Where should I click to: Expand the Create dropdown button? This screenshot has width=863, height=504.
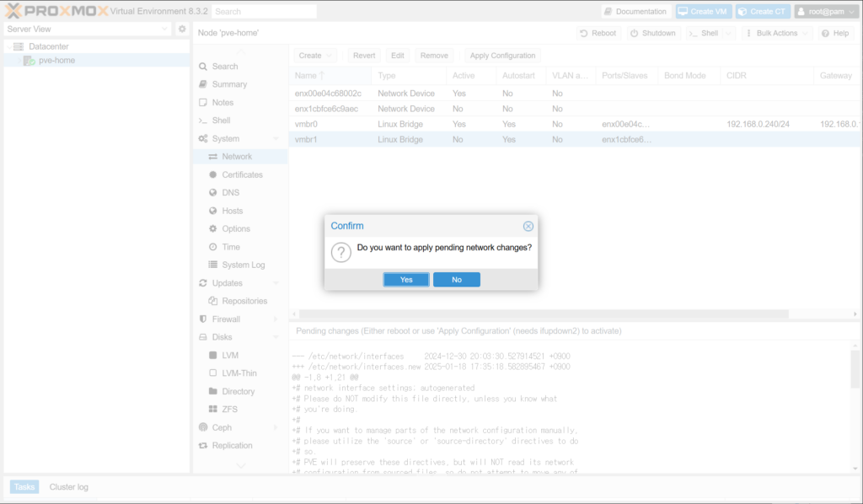(315, 56)
